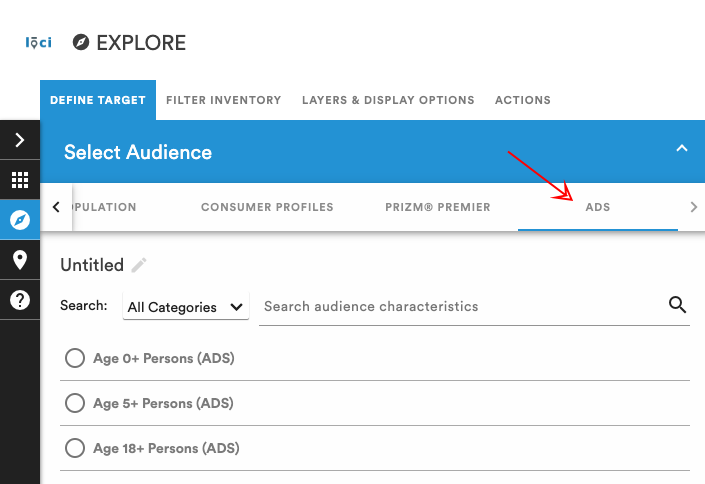Select the ADS tab
This screenshot has width=705, height=484.
(598, 207)
